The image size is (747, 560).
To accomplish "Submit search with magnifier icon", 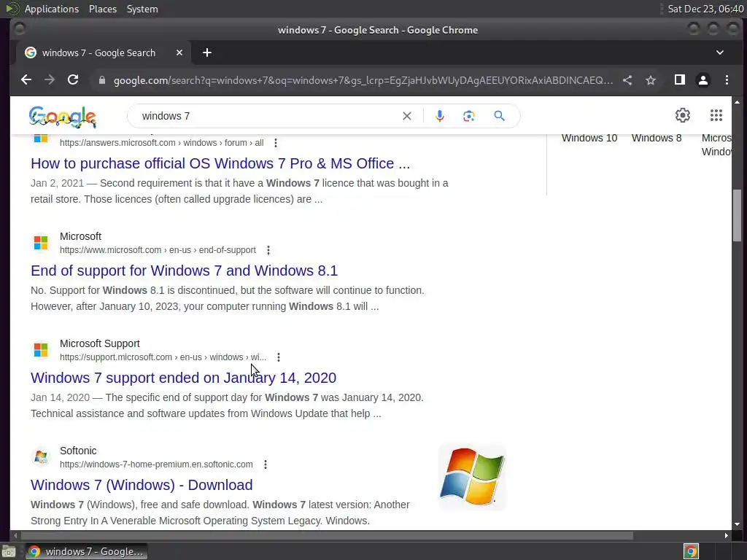I will pos(499,116).
